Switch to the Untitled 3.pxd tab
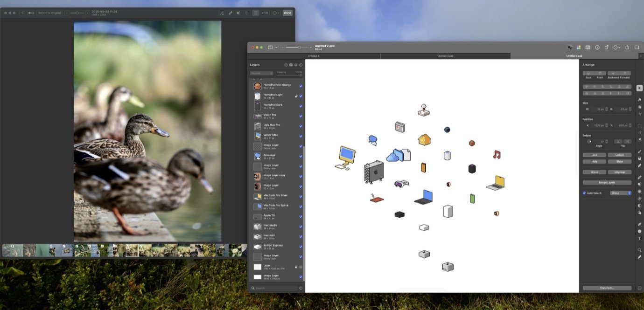Viewport: 644px width, 310px height. click(x=445, y=56)
